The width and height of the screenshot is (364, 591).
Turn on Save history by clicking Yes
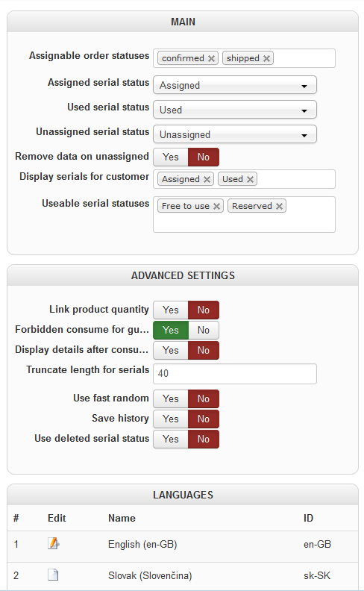click(171, 419)
